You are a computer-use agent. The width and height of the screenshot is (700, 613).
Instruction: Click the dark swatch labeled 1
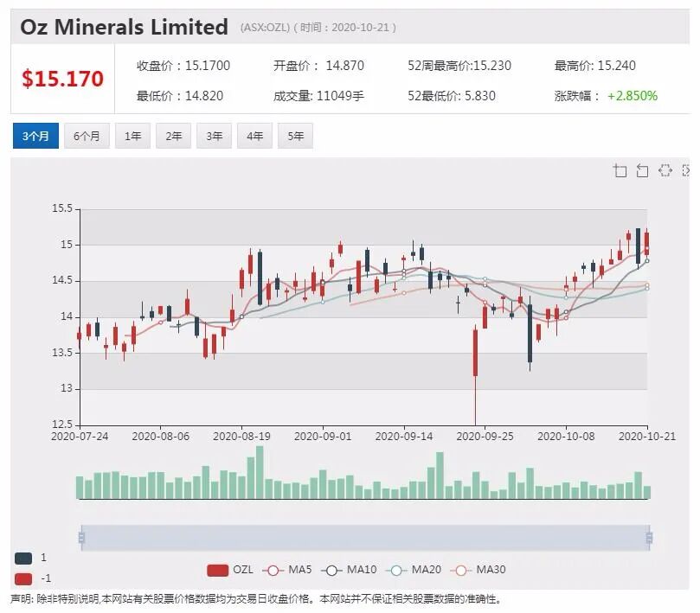click(23, 559)
